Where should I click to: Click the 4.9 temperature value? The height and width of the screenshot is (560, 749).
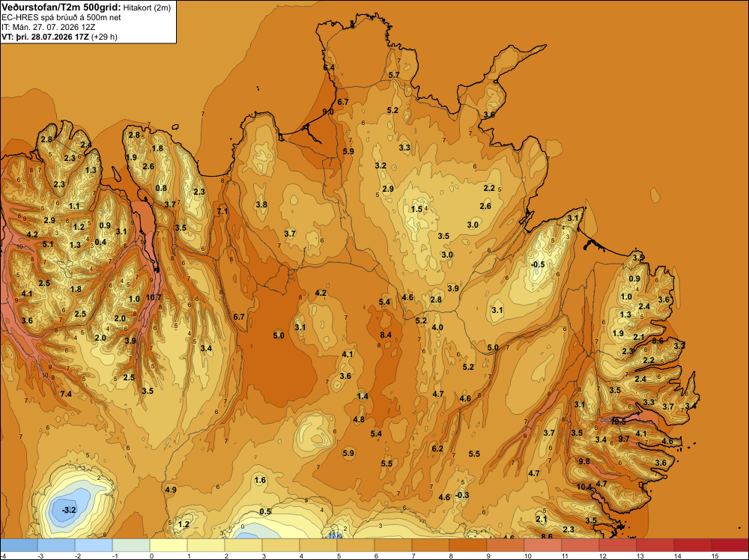tap(171, 490)
